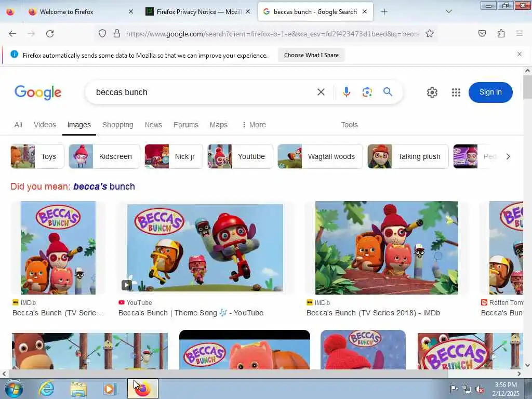532x399 pixels.
Task: Open the first IMDb TV Series thumbnail
Action: 58,248
